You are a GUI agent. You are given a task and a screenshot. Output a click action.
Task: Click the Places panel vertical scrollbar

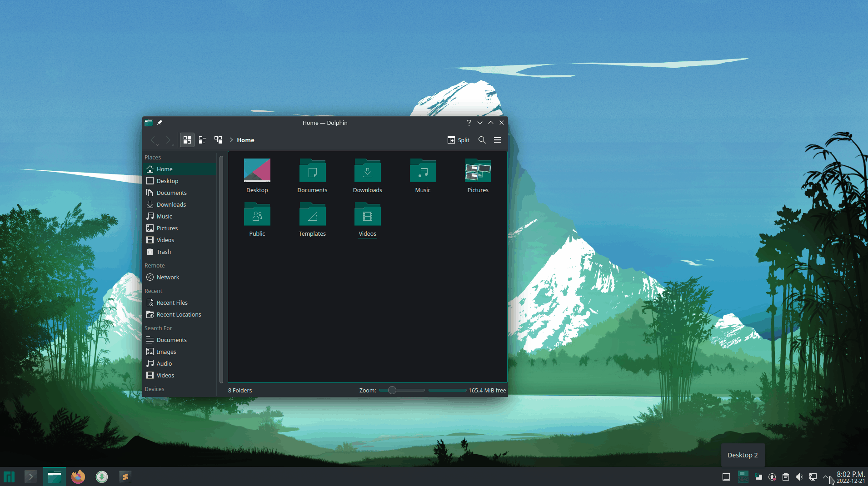pos(221,269)
